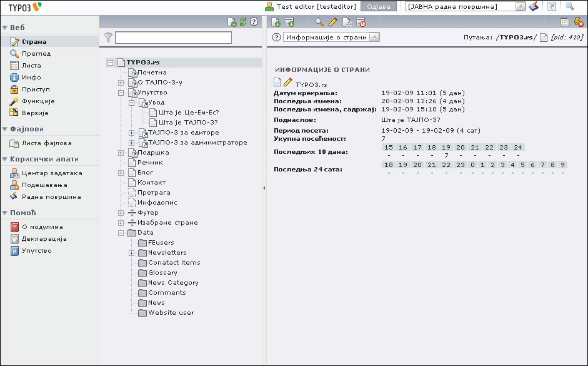Expand the Подршка tree node
The image size is (588, 366).
tap(121, 153)
